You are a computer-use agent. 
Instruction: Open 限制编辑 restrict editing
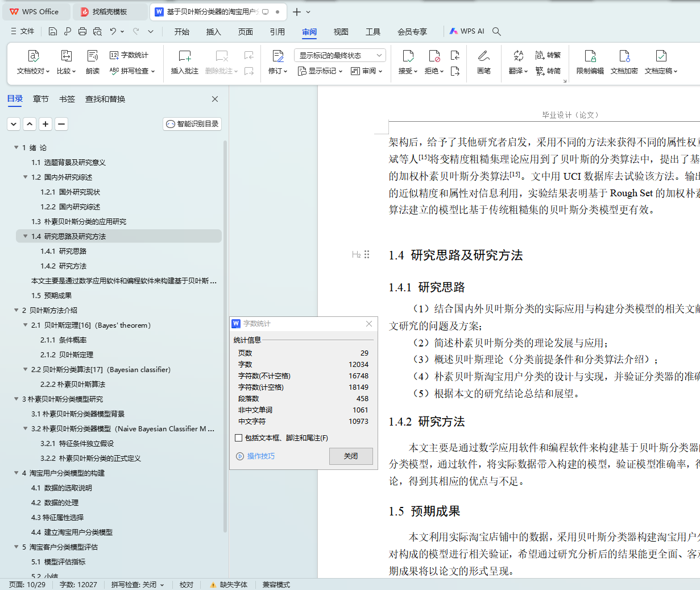point(590,63)
